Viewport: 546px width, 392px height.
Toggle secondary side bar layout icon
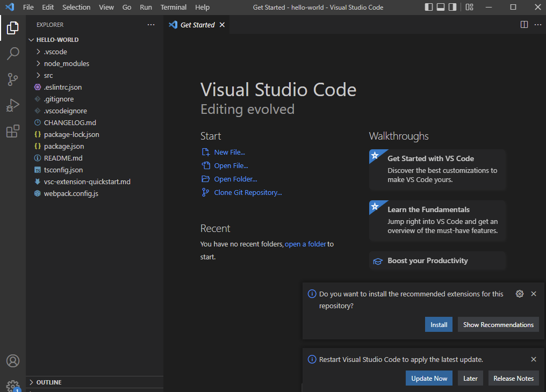click(452, 7)
